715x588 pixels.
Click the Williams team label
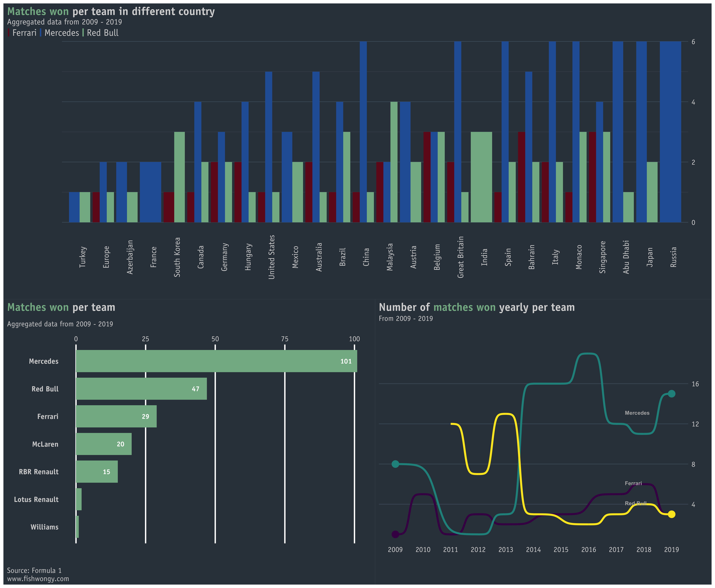click(44, 527)
